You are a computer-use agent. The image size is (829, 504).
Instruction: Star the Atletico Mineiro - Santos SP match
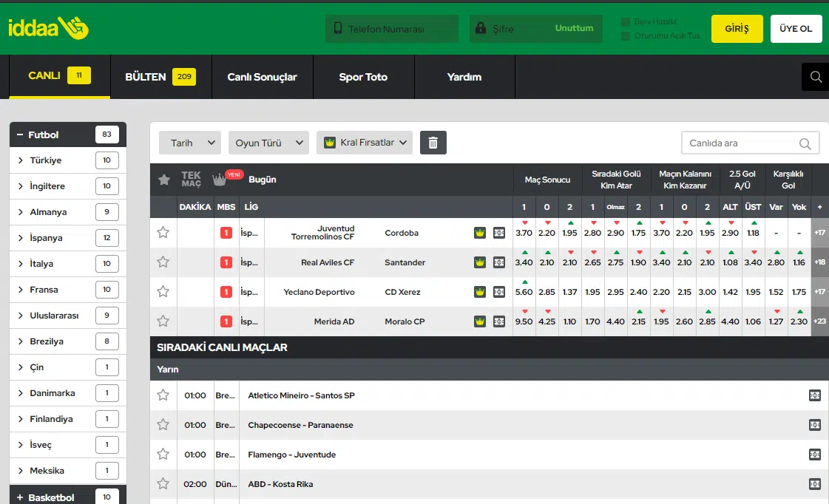point(163,395)
